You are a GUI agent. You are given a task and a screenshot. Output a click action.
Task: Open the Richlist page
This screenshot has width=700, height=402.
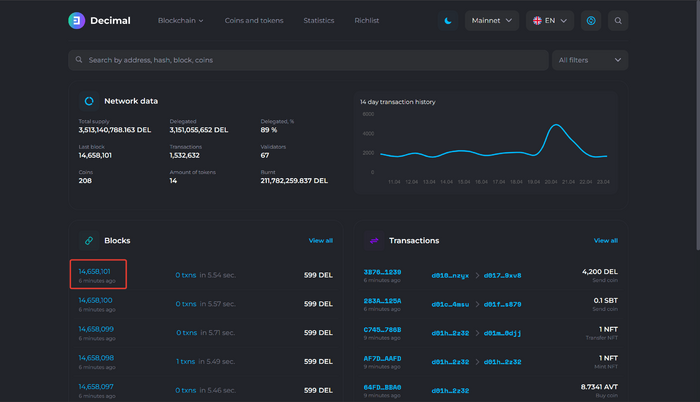[367, 21]
